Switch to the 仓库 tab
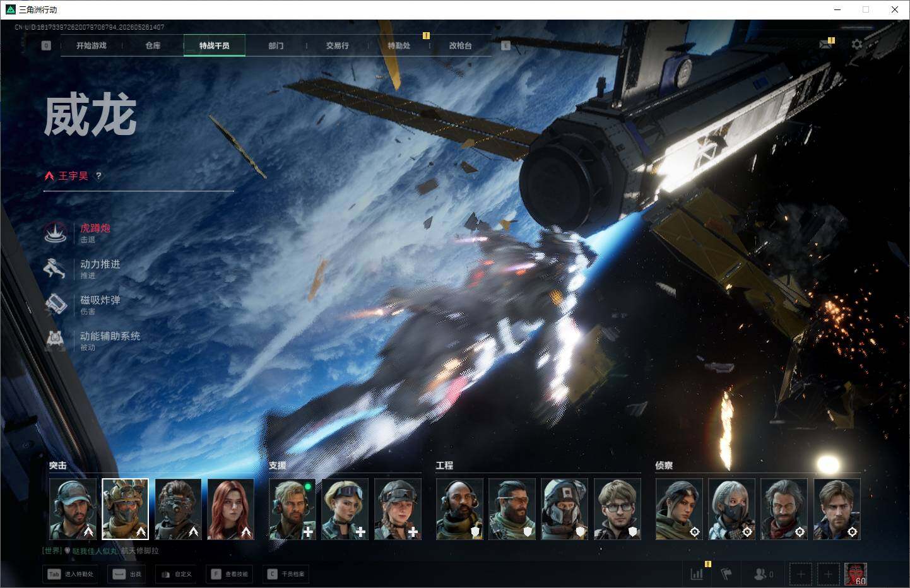 coord(153,45)
